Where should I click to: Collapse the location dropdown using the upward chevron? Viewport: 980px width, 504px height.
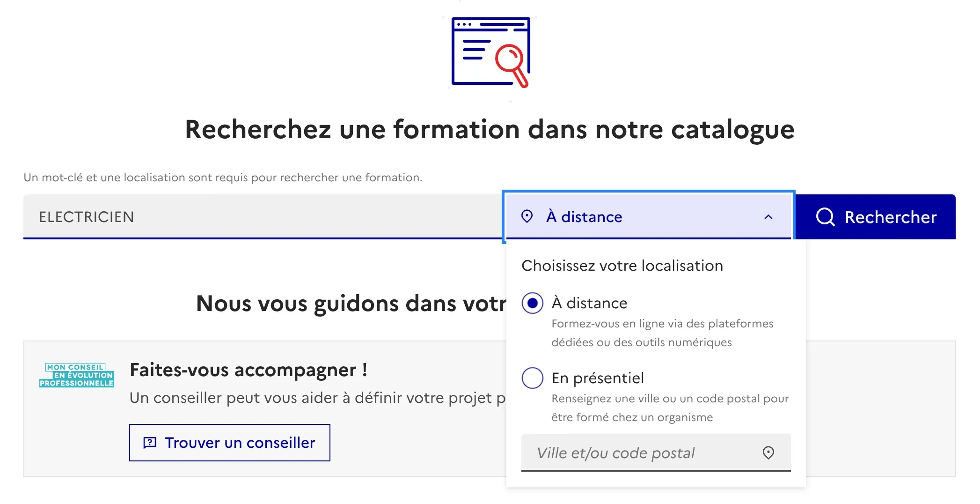pyautogui.click(x=768, y=216)
